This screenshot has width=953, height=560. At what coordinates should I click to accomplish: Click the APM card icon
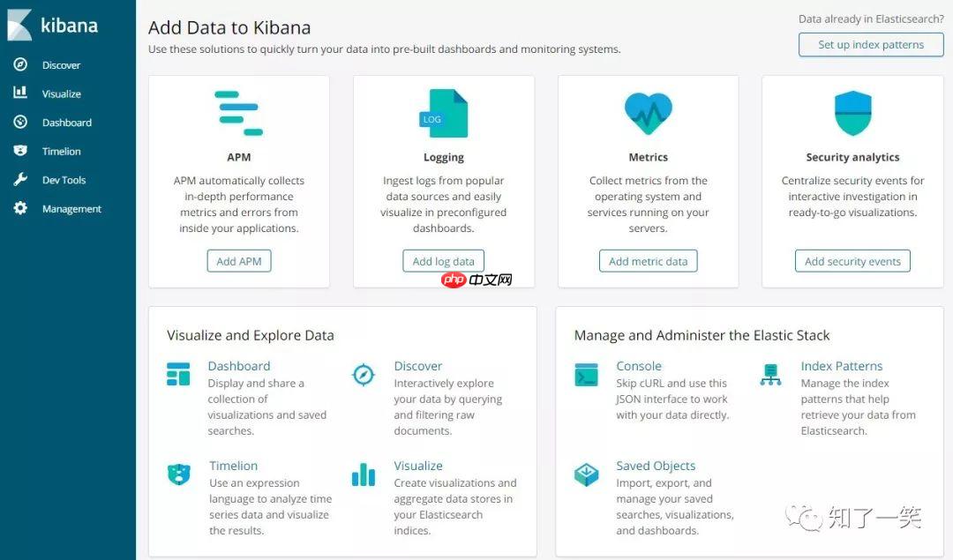point(239,113)
